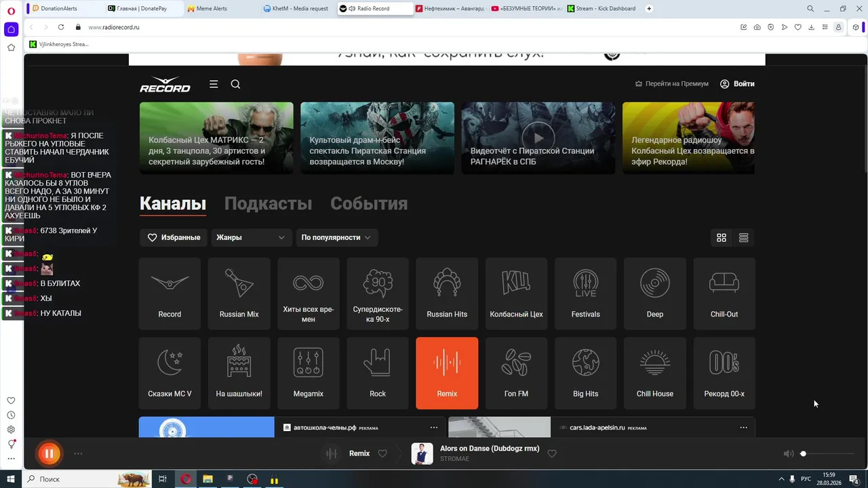The image size is (868, 488).
Task: Open the cars.lada-apelsin.ru ad options dots
Action: coord(743,428)
